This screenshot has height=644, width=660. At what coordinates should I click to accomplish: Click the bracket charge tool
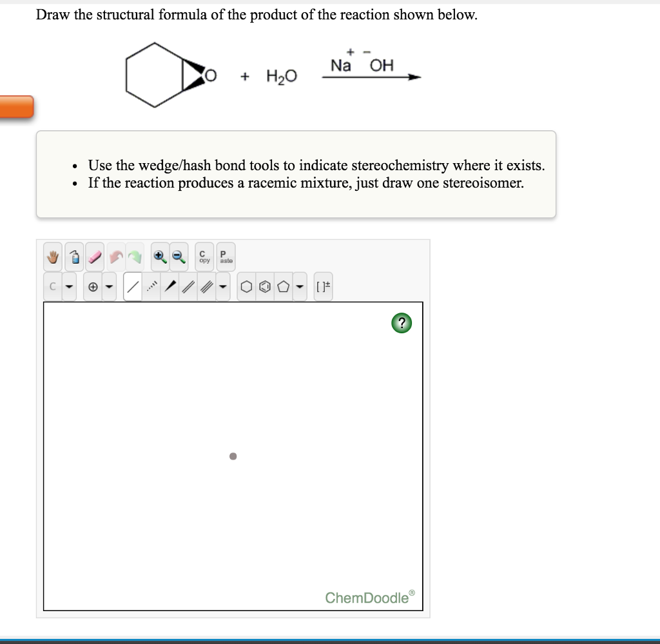(323, 285)
